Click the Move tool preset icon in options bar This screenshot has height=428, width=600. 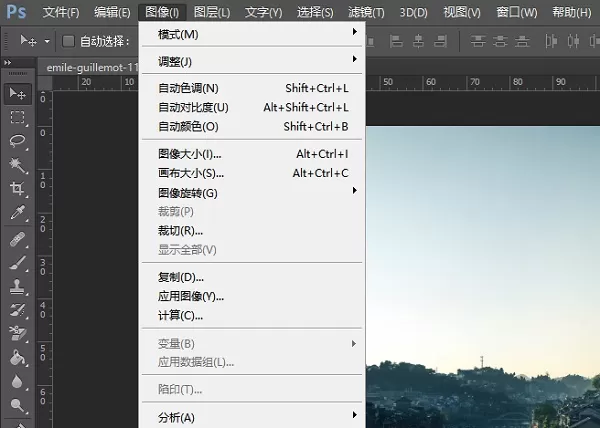[x=28, y=41]
